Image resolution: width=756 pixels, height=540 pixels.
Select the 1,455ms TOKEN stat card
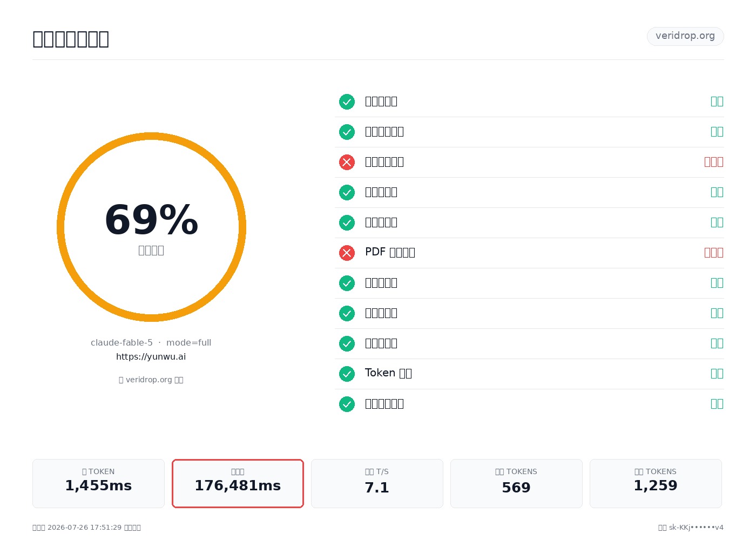[x=98, y=483]
